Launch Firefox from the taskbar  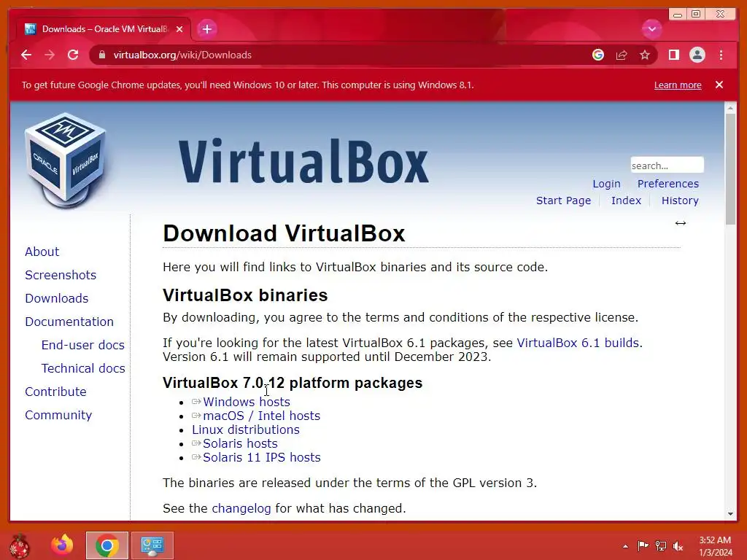pos(63,545)
